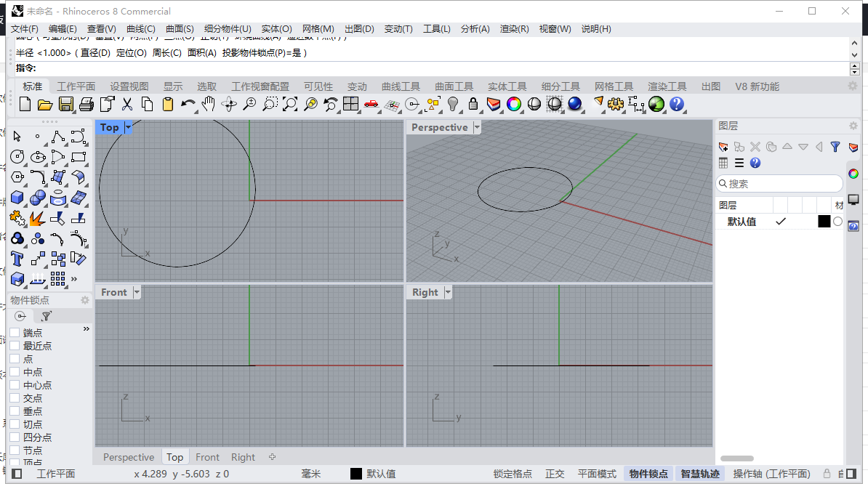Viewport: 868px width, 489px height.
Task: Click the 指令 command input line
Action: (x=432, y=68)
